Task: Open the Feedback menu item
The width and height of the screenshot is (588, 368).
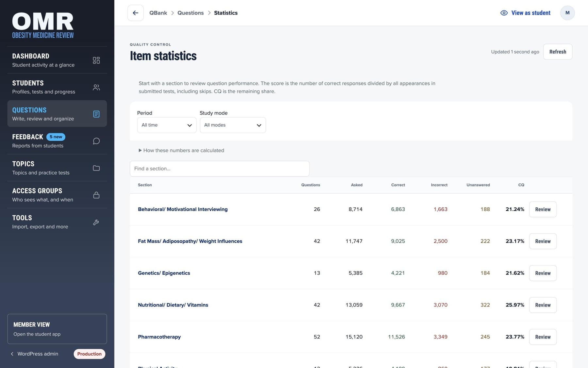Action: click(57, 141)
